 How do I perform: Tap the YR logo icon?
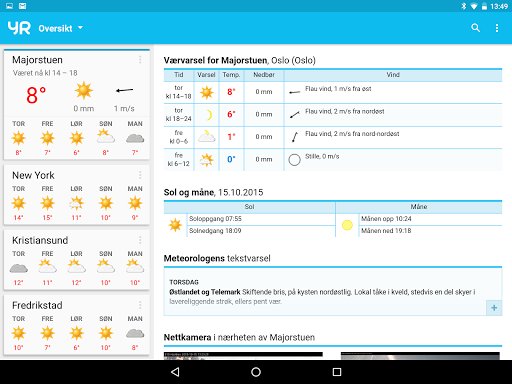(x=19, y=28)
